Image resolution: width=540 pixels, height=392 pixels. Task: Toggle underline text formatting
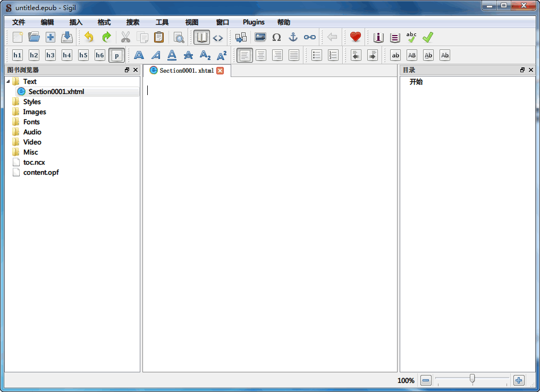click(172, 55)
